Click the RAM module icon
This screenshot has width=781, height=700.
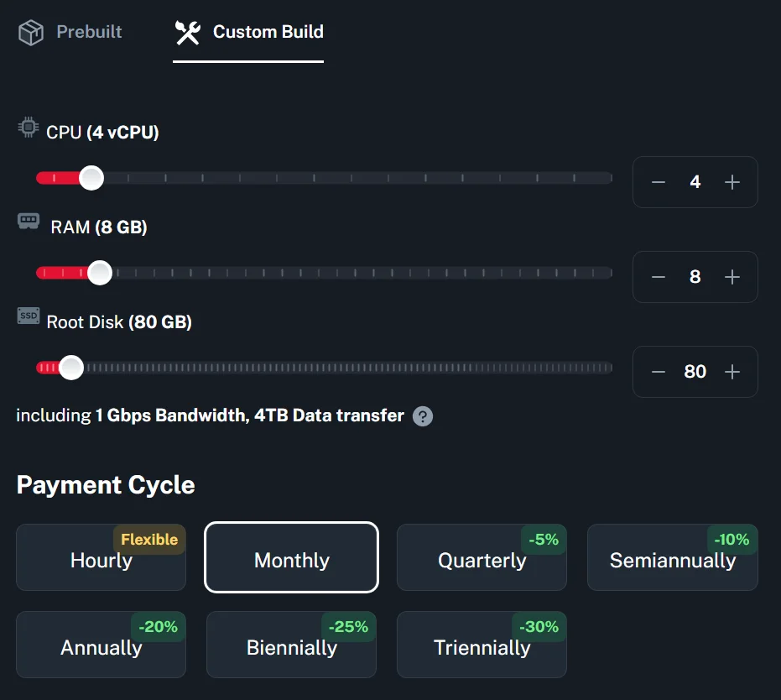[x=29, y=222]
